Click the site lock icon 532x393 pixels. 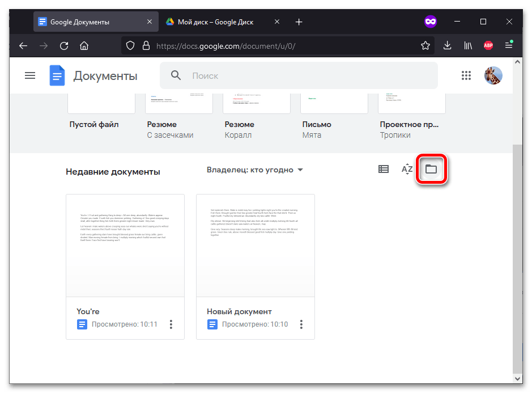pos(146,45)
